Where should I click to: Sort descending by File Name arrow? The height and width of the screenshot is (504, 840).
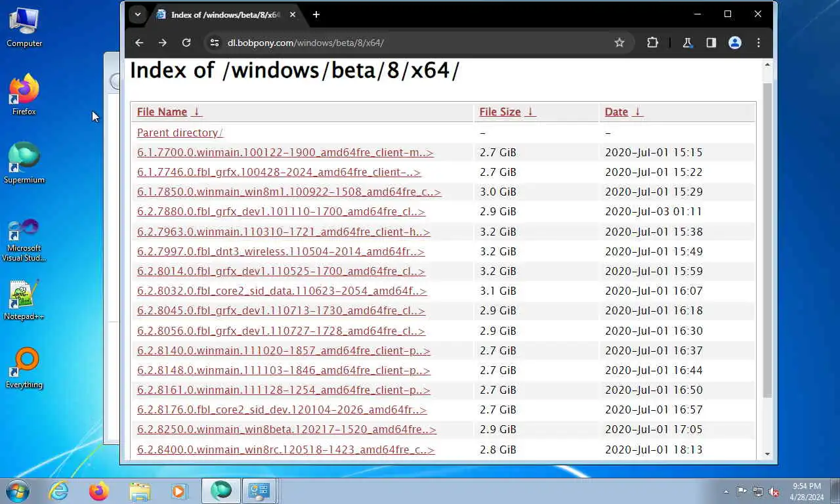coord(196,112)
